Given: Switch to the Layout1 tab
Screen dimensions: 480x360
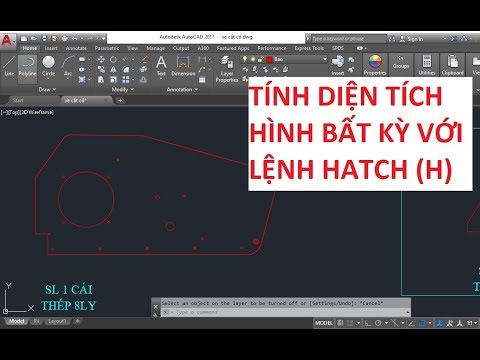Looking at the screenshot, I should [x=57, y=321].
